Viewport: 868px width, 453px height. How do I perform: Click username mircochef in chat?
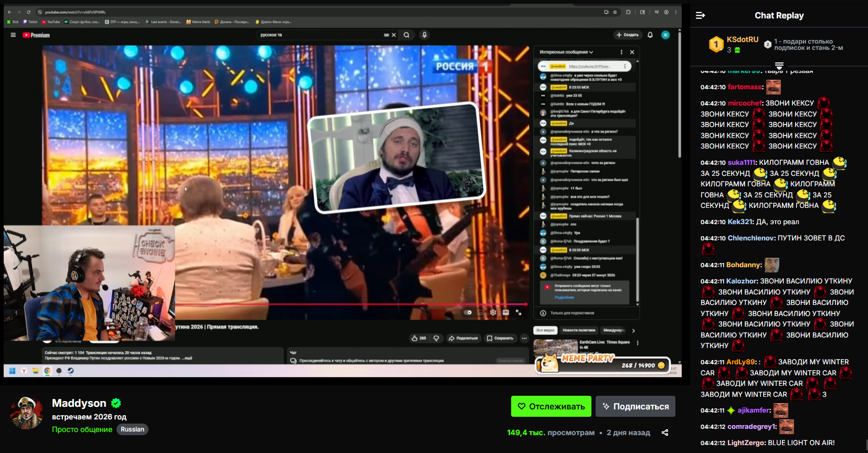pos(745,103)
